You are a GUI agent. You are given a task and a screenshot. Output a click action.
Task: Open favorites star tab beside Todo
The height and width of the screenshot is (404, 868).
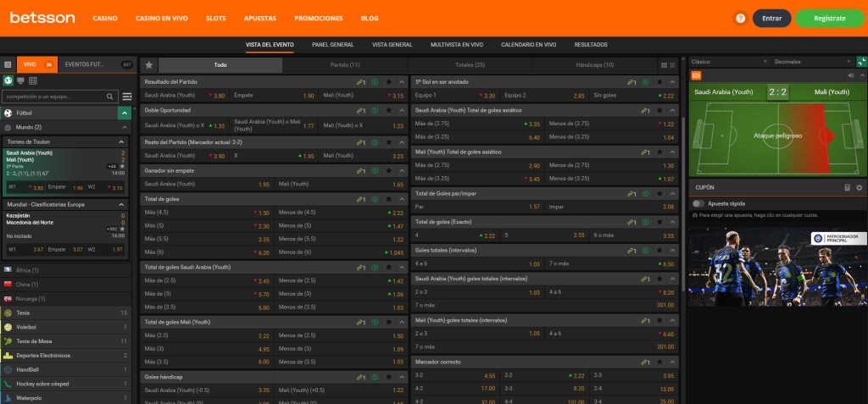click(149, 64)
